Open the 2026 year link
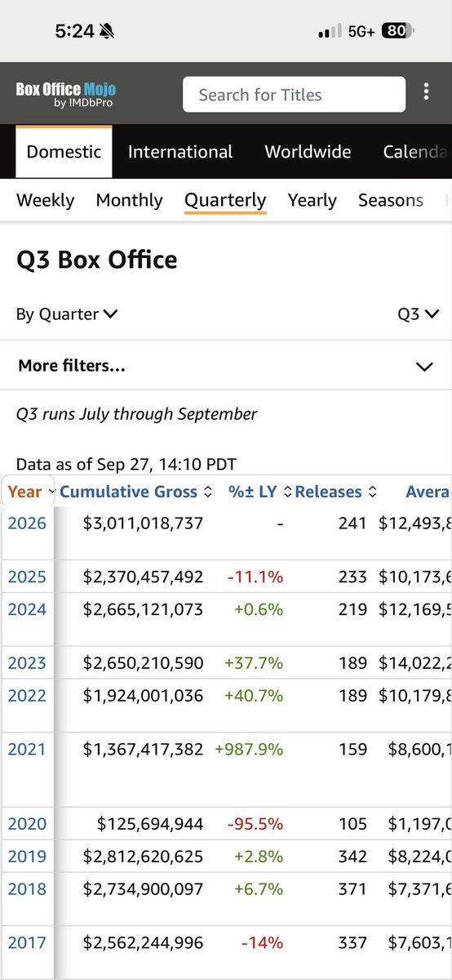Image resolution: width=452 pixels, height=980 pixels. click(x=27, y=523)
